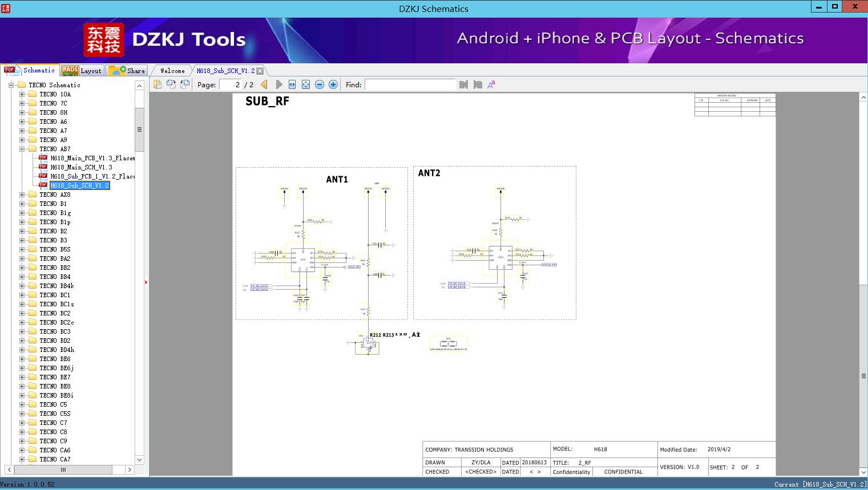Expand the TECNO BB4k folder
The image size is (868, 490).
coord(22,286)
